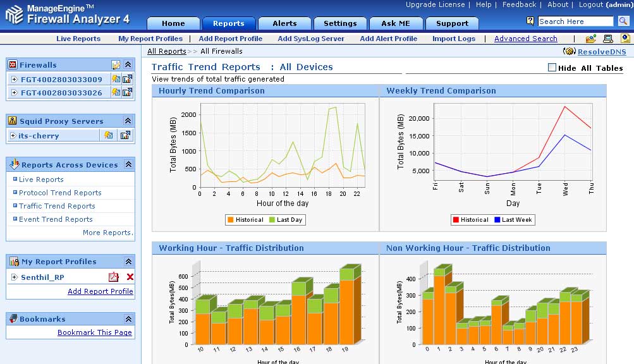Click the orange Historical legend swatch in Hourly chart
The width and height of the screenshot is (634, 364).
point(230,220)
